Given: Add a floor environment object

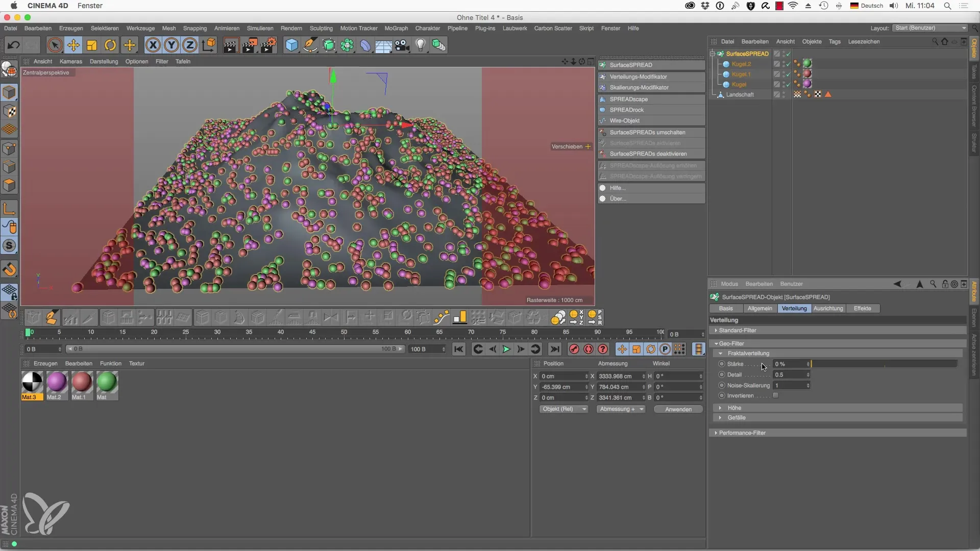Looking at the screenshot, I should coord(384,45).
